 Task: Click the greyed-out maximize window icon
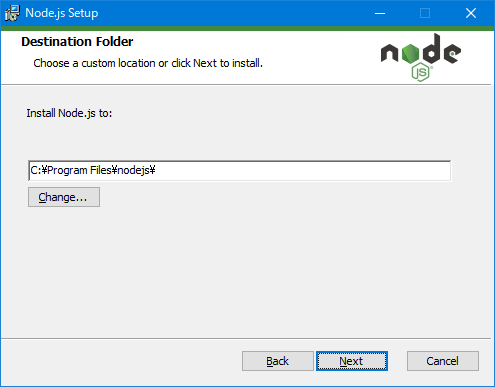coord(425,13)
